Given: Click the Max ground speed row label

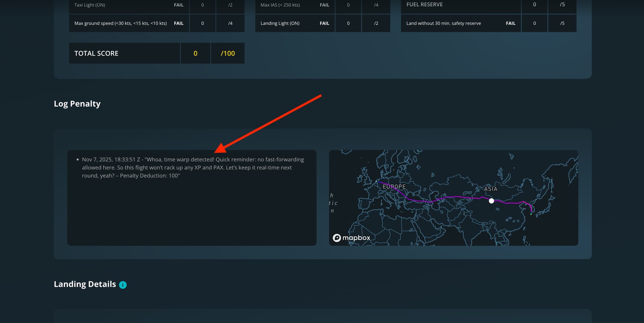Looking at the screenshot, I should pyautogui.click(x=120, y=23).
